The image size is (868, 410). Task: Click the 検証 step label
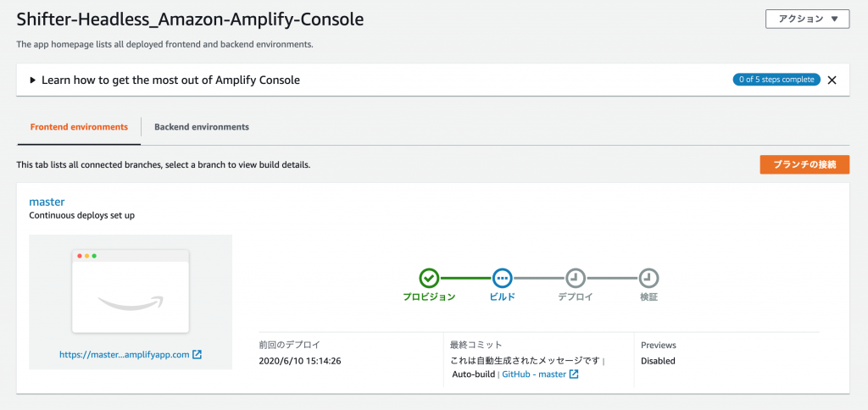[648, 297]
